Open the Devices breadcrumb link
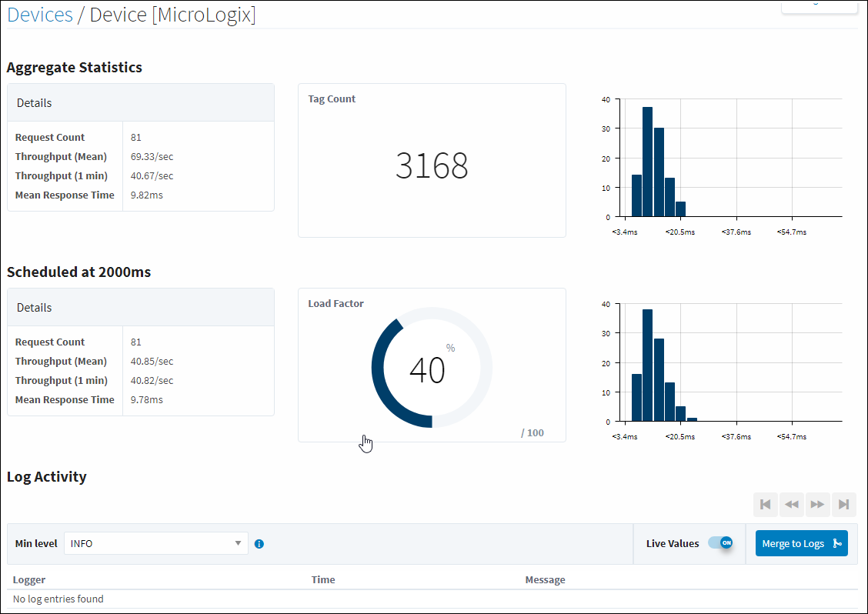This screenshot has width=868, height=614. [x=40, y=15]
